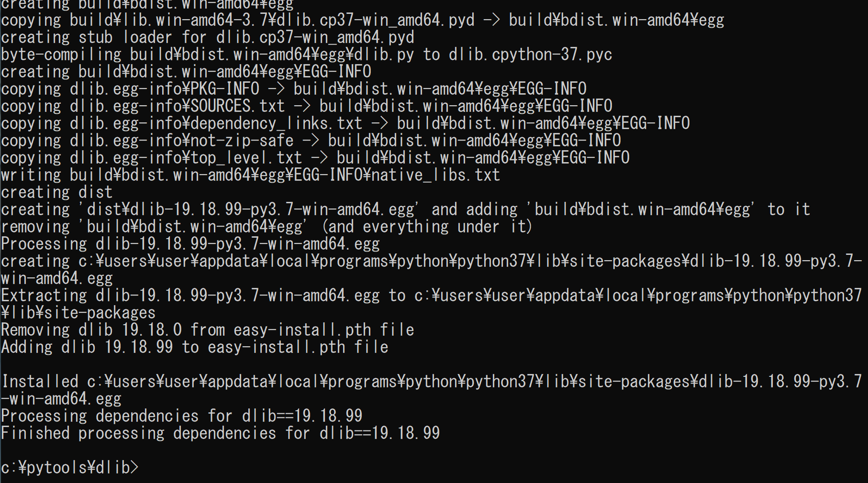Click the 'Extracting dlib-19.18.99-py3.7-win-amd64.egg' line
This screenshot has width=868, height=483.
pos(431,295)
